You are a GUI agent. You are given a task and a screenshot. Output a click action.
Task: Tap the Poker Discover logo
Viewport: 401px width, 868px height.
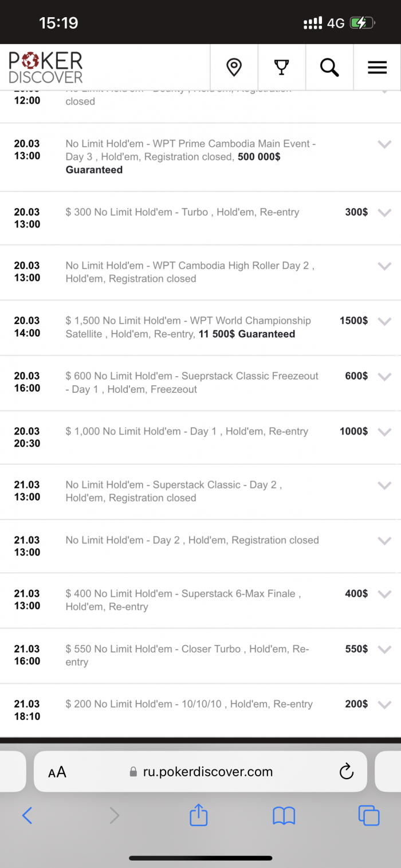46,67
